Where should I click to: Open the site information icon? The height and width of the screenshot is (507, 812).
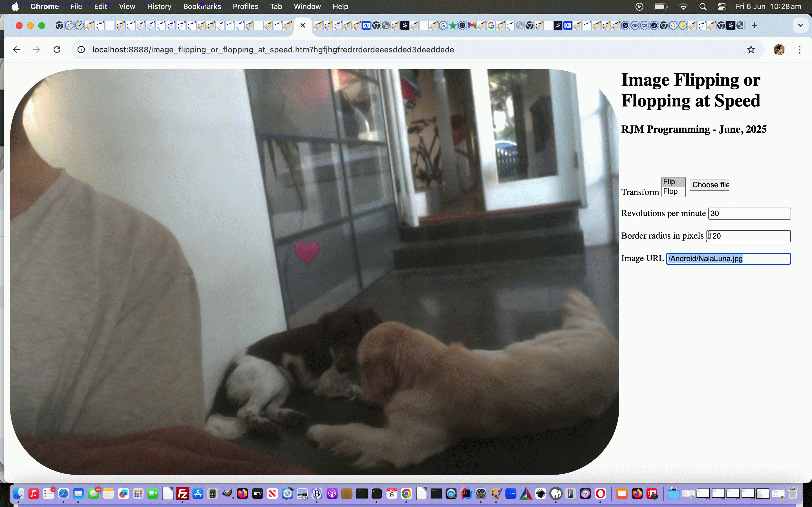coord(81,49)
